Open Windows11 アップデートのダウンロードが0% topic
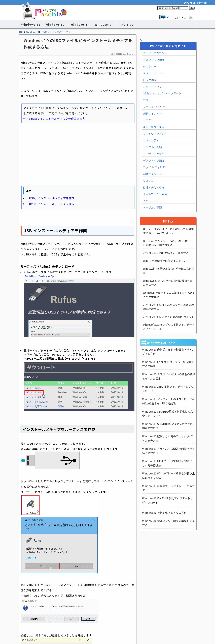The width and height of the screenshot is (215, 644). click(x=168, y=401)
